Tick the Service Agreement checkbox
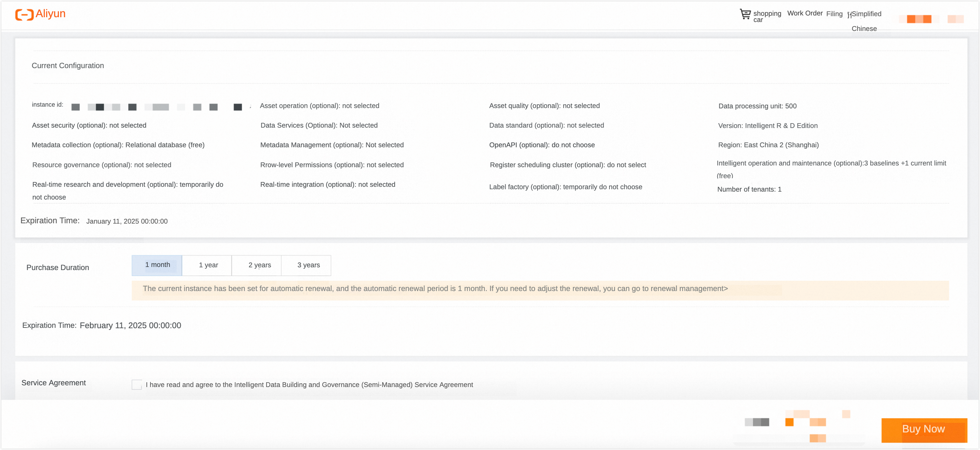The image size is (980, 450). coord(137,384)
